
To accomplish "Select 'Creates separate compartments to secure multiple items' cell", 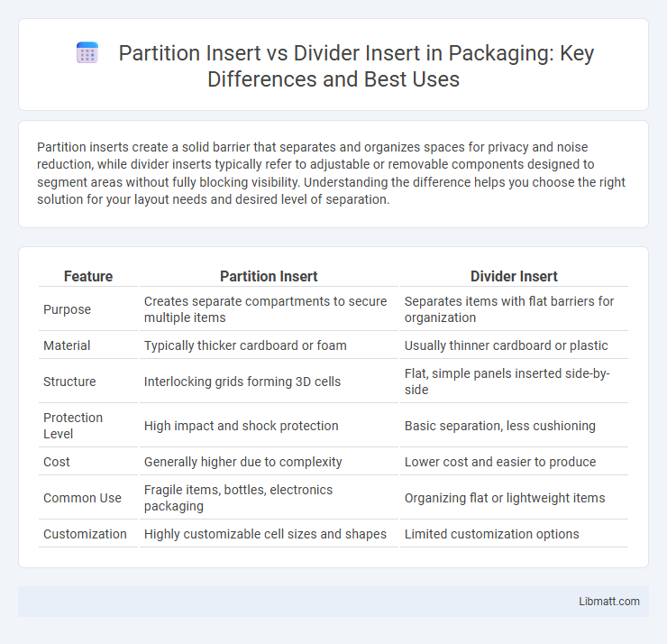I will tap(269, 309).
